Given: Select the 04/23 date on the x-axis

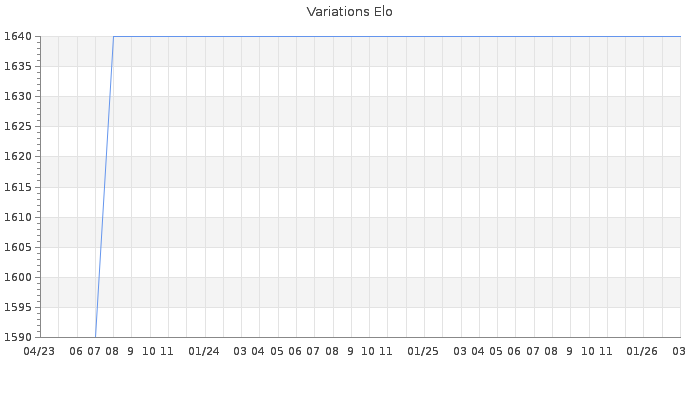Looking at the screenshot, I should click(x=40, y=352).
